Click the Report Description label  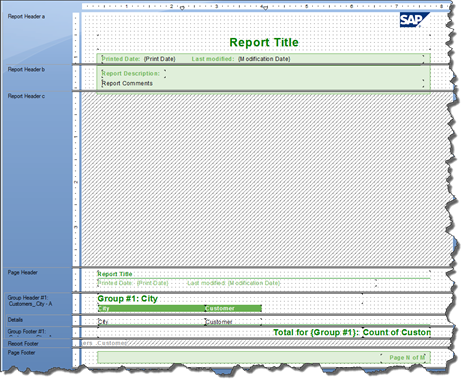131,73
